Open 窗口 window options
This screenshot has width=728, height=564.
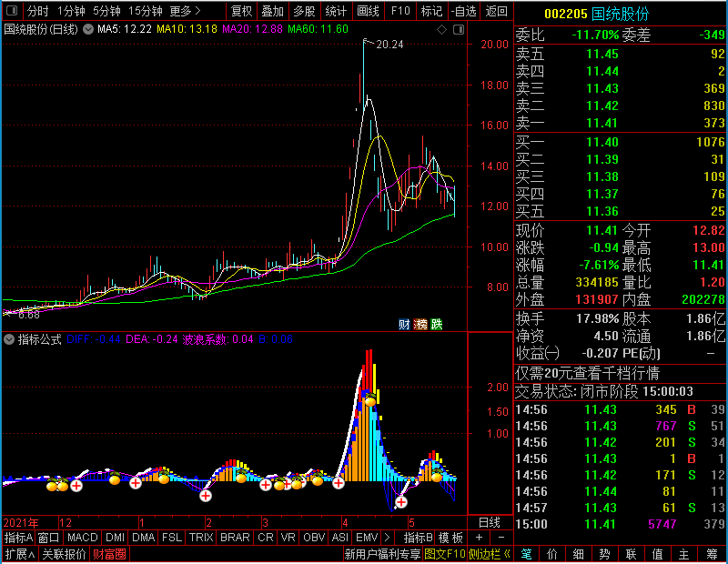click(49, 538)
